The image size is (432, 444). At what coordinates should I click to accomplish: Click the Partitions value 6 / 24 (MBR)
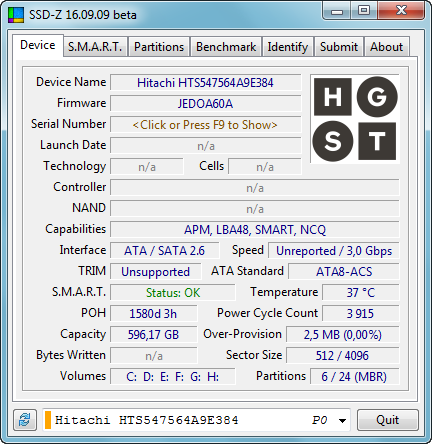(x=355, y=377)
